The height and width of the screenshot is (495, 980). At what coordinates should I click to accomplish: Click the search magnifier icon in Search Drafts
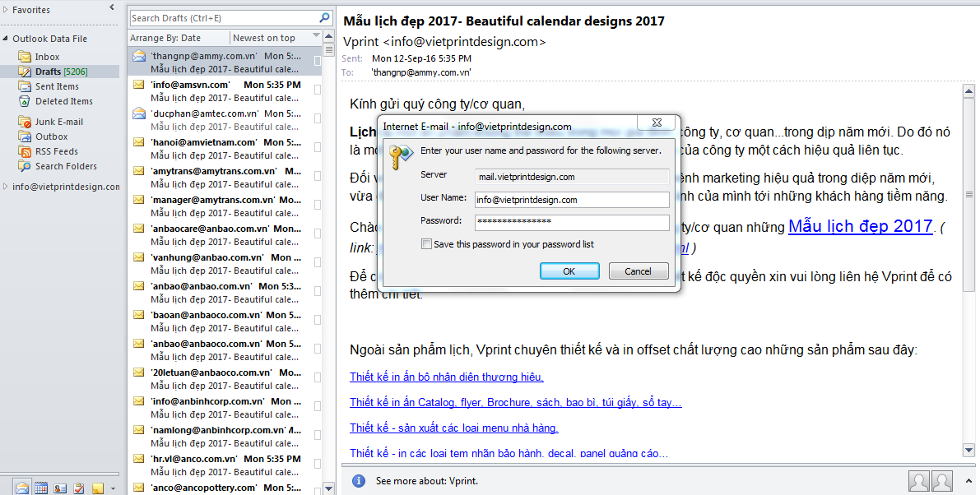pos(324,17)
